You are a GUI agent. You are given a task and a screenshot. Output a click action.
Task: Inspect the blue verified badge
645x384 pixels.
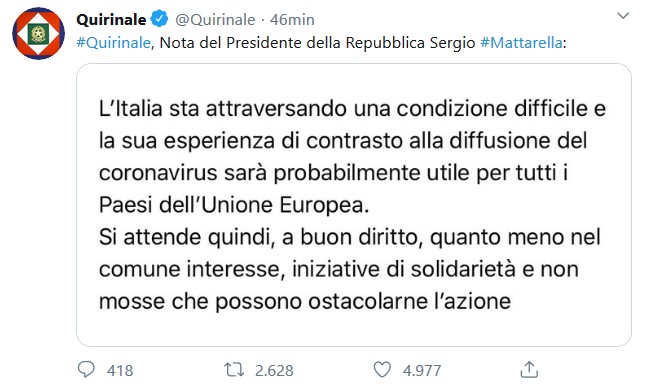[159, 19]
